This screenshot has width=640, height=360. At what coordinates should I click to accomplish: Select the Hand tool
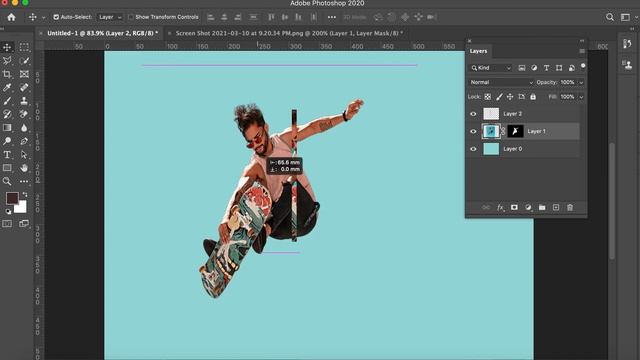click(24, 168)
